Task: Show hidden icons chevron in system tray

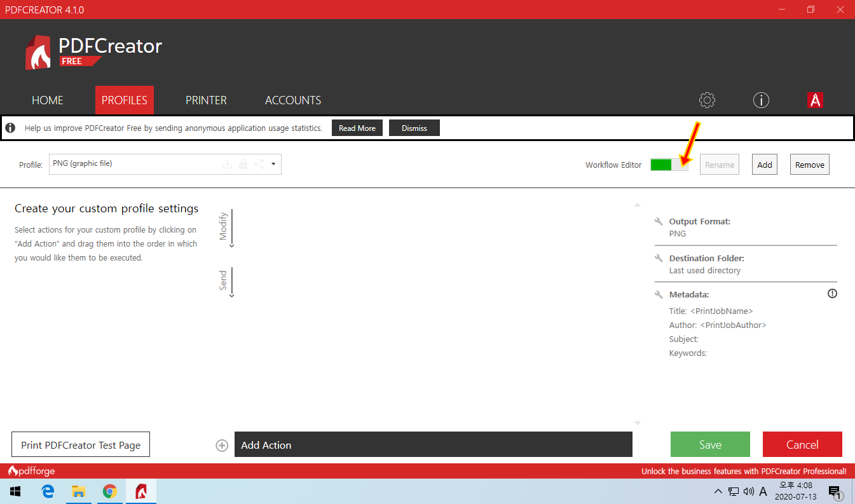Action: click(x=718, y=491)
